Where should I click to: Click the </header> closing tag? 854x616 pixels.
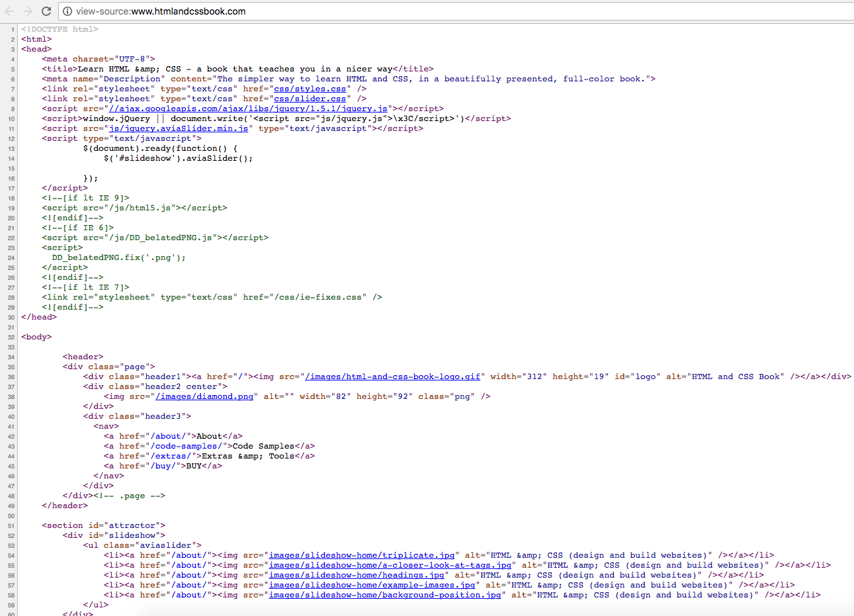65,506
